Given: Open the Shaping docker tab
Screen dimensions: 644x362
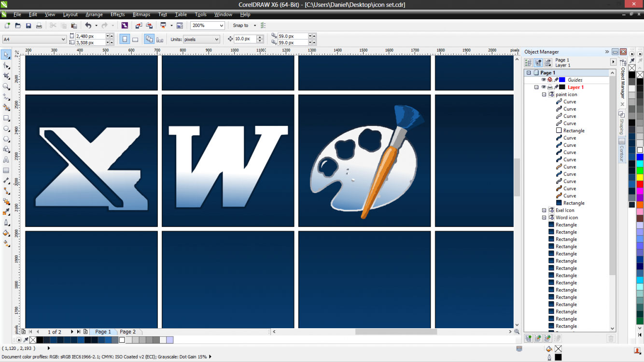Looking at the screenshot, I should pos(622,123).
